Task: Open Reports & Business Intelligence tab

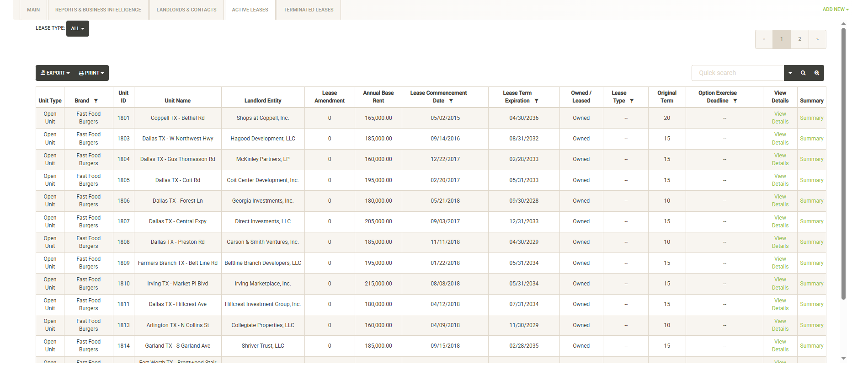Action: (x=98, y=10)
